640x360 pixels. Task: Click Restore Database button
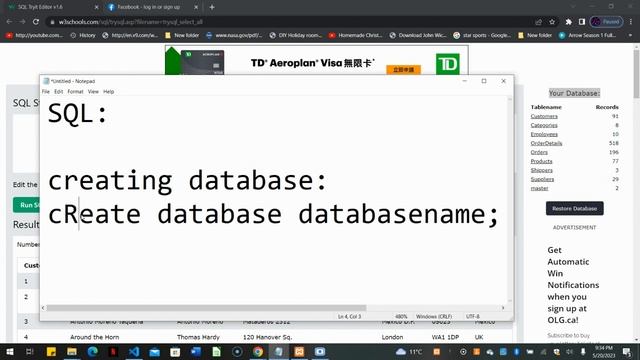point(575,208)
